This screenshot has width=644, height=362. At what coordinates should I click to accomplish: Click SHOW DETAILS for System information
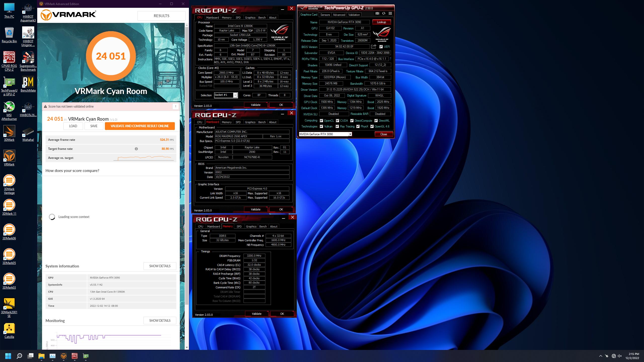click(160, 266)
